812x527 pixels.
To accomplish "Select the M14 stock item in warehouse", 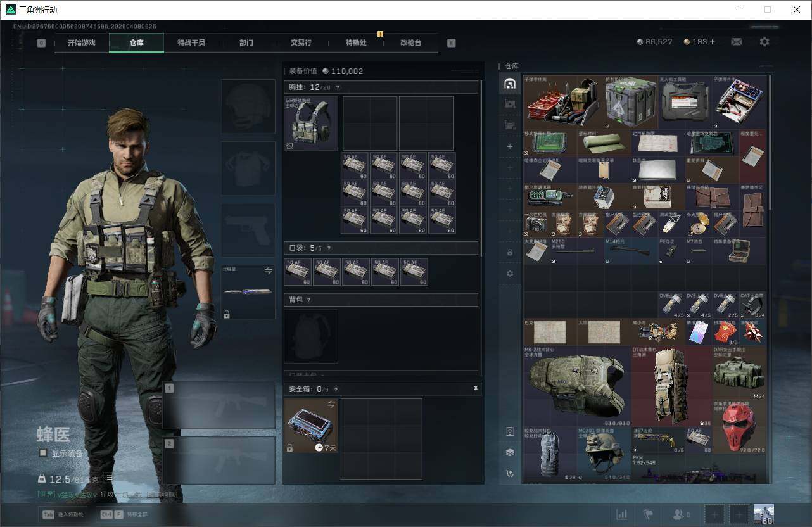I will [631, 251].
